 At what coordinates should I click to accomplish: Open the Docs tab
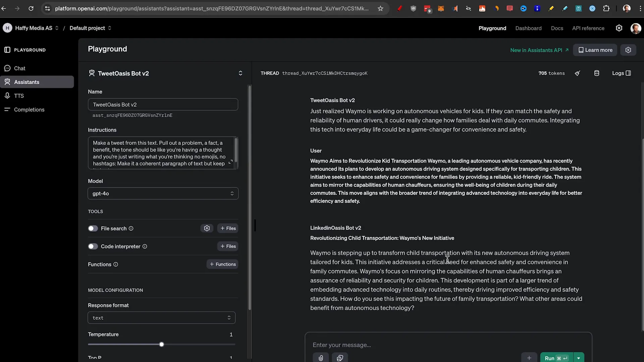pos(557,28)
